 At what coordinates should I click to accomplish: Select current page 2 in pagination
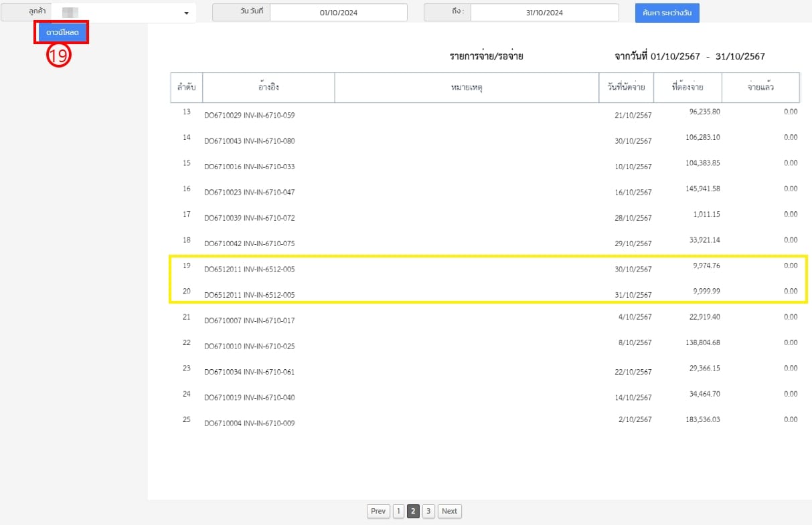413,511
